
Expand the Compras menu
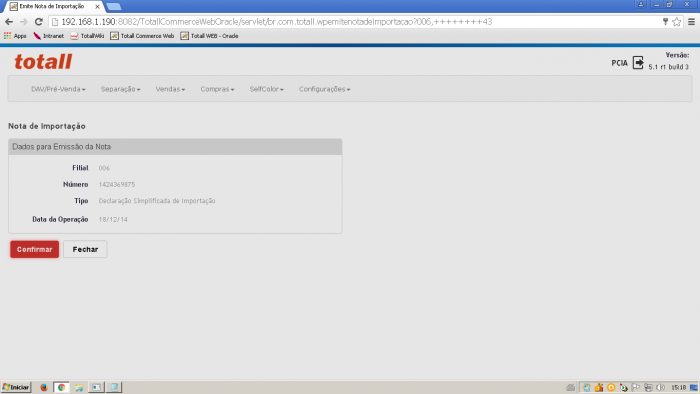click(x=217, y=89)
